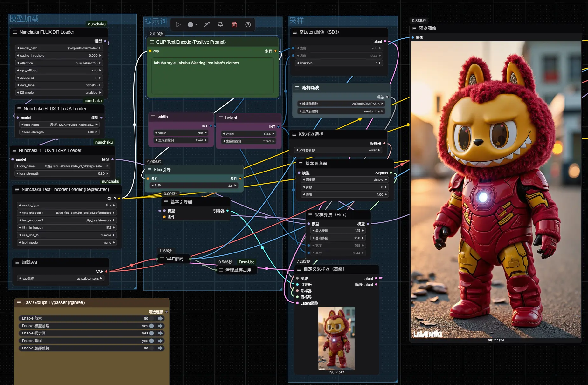This screenshot has width=588, height=385.
Task: Open 采样算法 (Flux) node menu icon
Action: tap(310, 215)
